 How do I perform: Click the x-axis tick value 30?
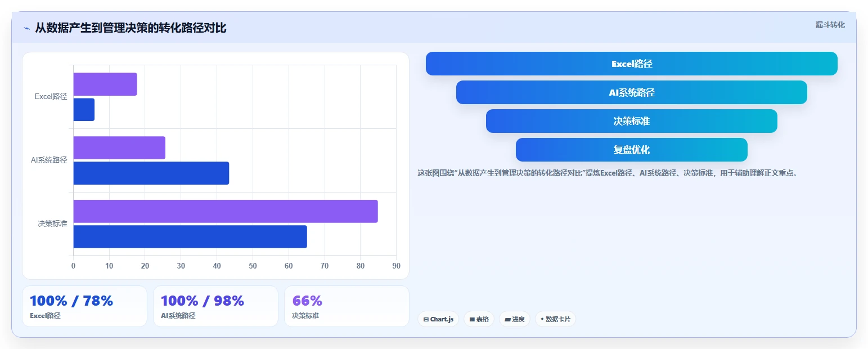pos(181,266)
